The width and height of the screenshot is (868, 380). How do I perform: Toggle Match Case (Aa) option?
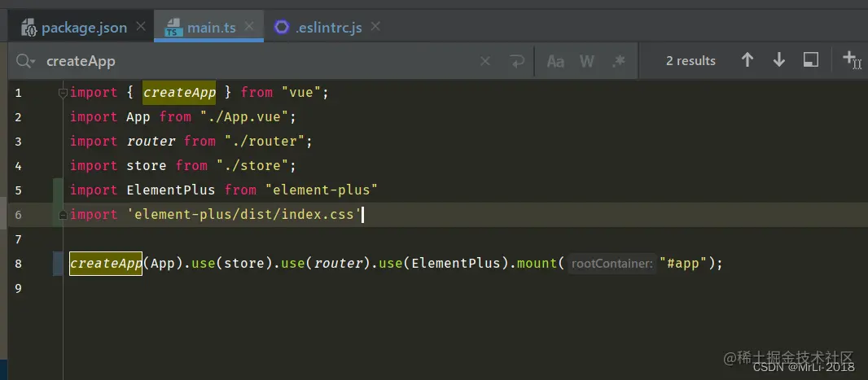click(x=555, y=61)
